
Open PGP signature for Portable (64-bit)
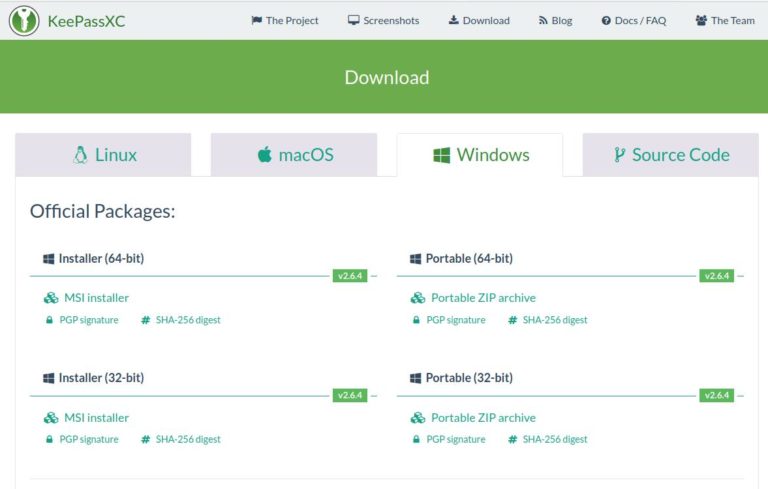tap(456, 320)
